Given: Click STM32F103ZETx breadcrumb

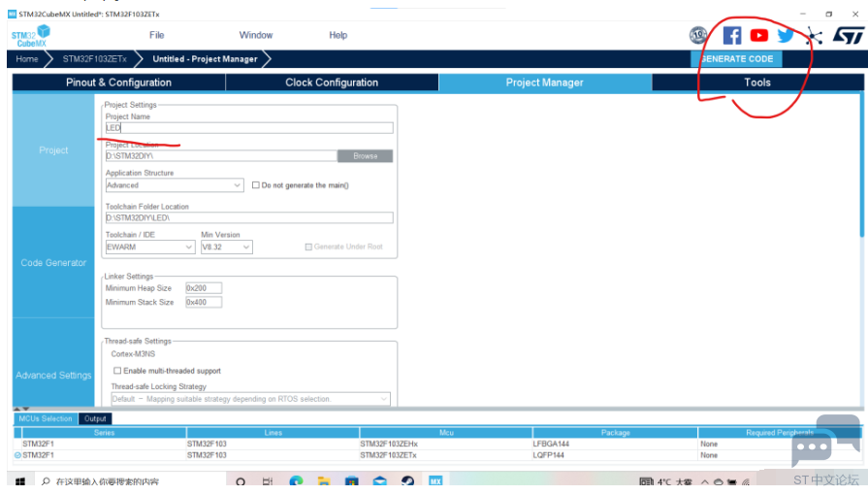Looking at the screenshot, I should click(95, 59).
